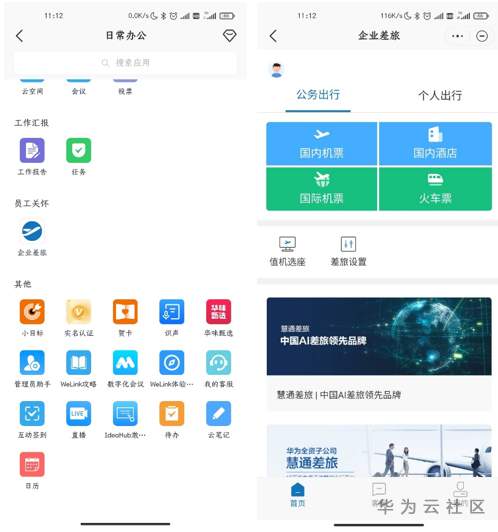Tap the 其他 section heading
498x532 pixels.
[23, 284]
